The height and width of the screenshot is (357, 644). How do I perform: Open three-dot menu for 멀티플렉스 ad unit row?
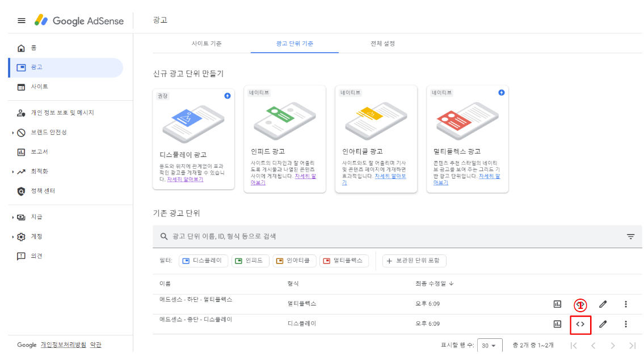626,304
